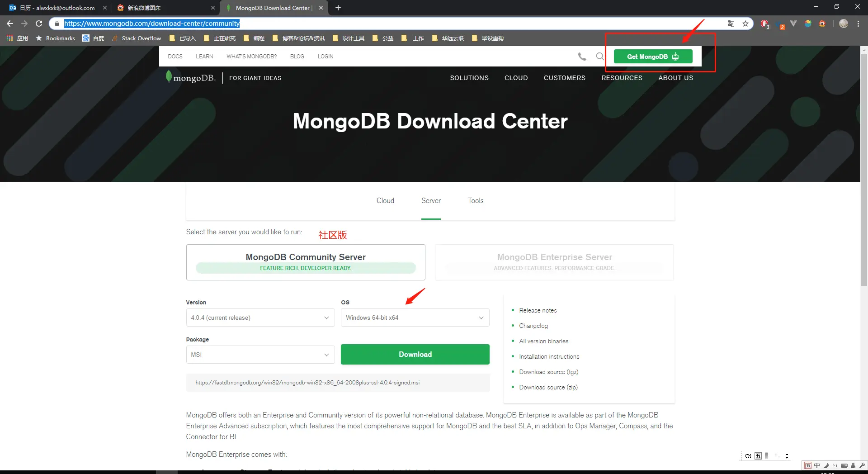Toggle the Chinese/English 中 mode in IME bar
This screenshot has height=474, width=868.
coord(817,465)
